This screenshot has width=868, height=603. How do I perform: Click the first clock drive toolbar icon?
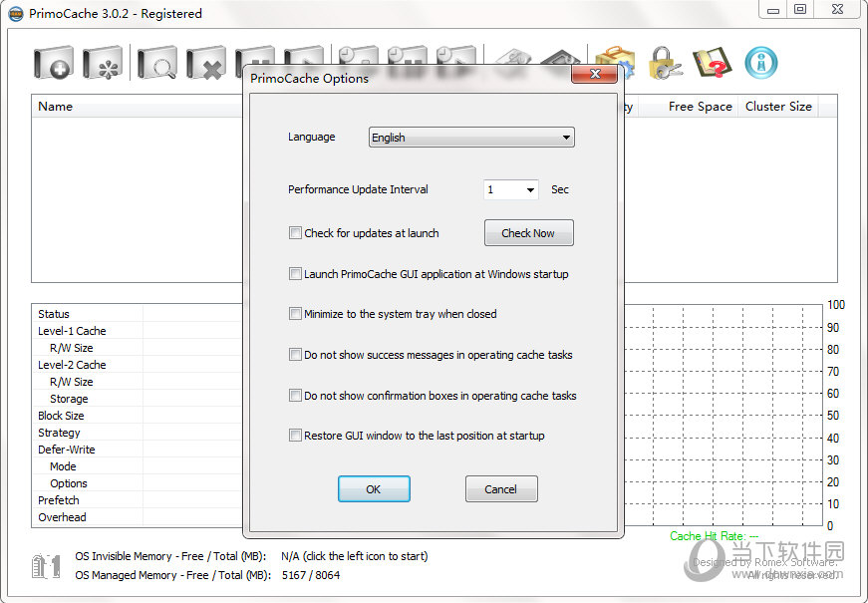tap(359, 56)
